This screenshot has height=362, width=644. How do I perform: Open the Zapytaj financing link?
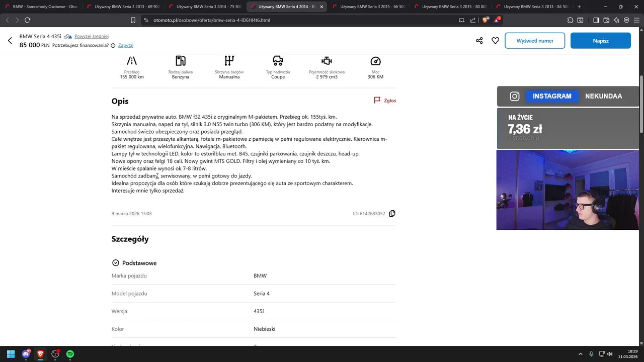point(126,45)
